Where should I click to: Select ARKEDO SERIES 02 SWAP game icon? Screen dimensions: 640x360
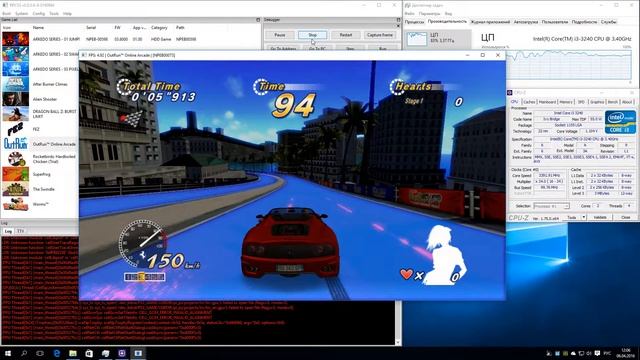coord(15,54)
